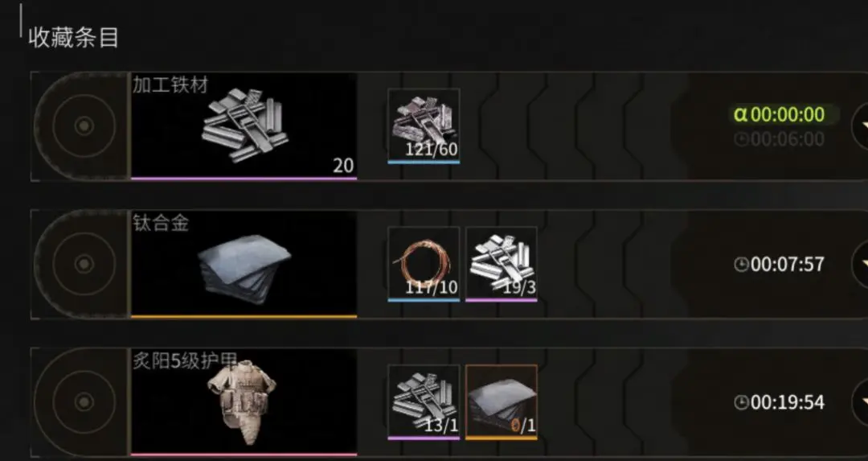This screenshot has height=461, width=868.
Task: Expand the arrow on the 炙阳5级护甲 row
Action: point(860,402)
